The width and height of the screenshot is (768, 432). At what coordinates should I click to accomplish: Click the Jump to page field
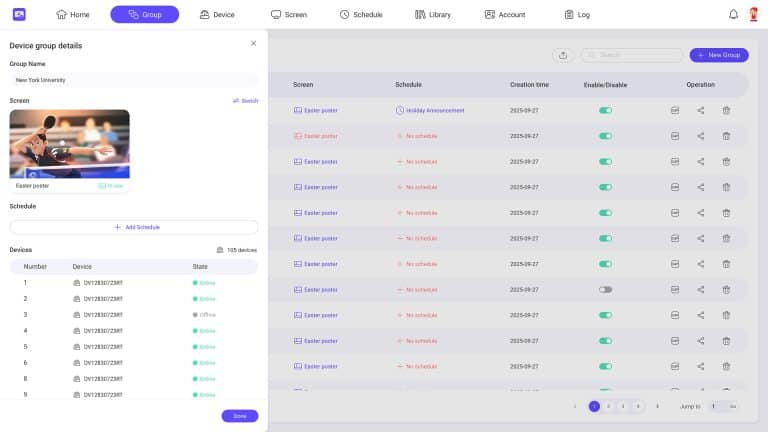(x=717, y=406)
